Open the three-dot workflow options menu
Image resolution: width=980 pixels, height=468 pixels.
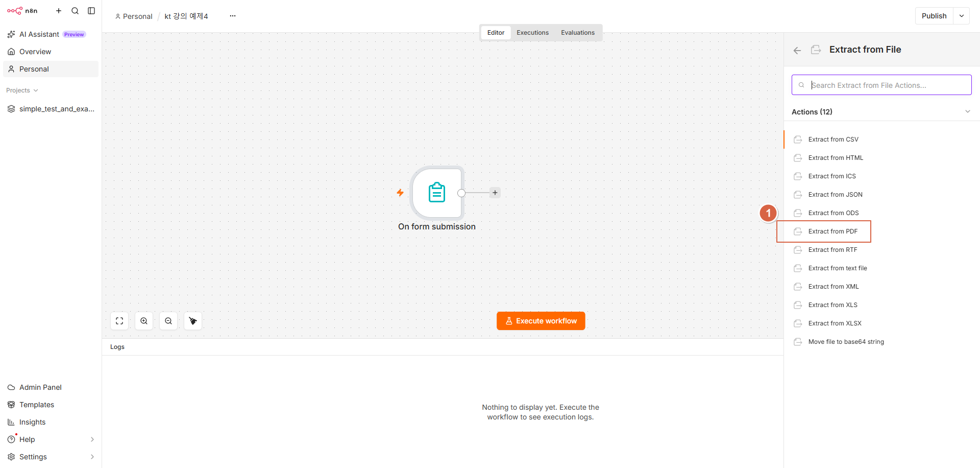tap(233, 16)
